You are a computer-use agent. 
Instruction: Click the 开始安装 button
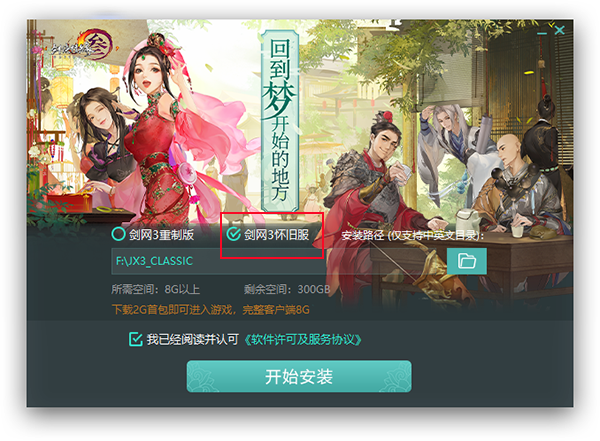[x=299, y=376]
